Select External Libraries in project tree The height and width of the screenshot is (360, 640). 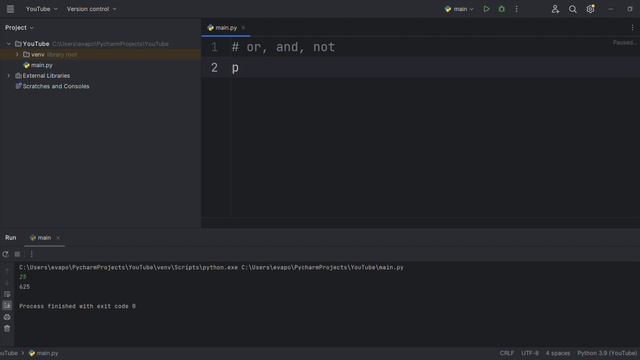(x=46, y=76)
